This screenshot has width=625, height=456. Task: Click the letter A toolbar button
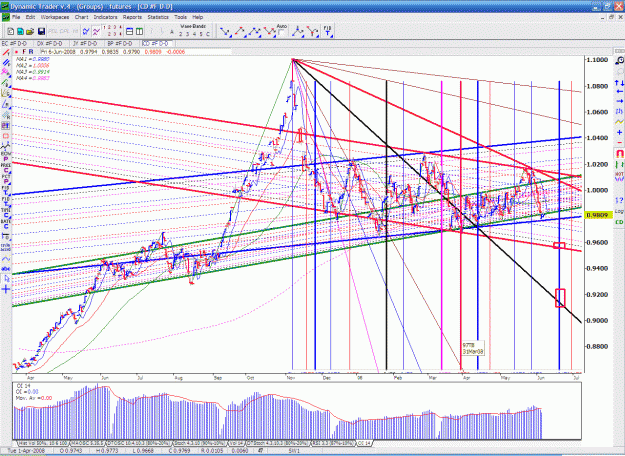[172, 32]
